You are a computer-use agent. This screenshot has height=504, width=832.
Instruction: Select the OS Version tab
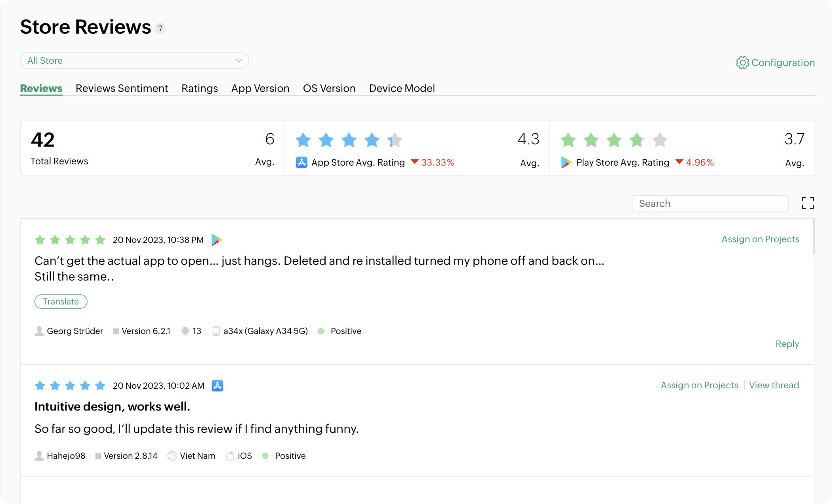[329, 88]
